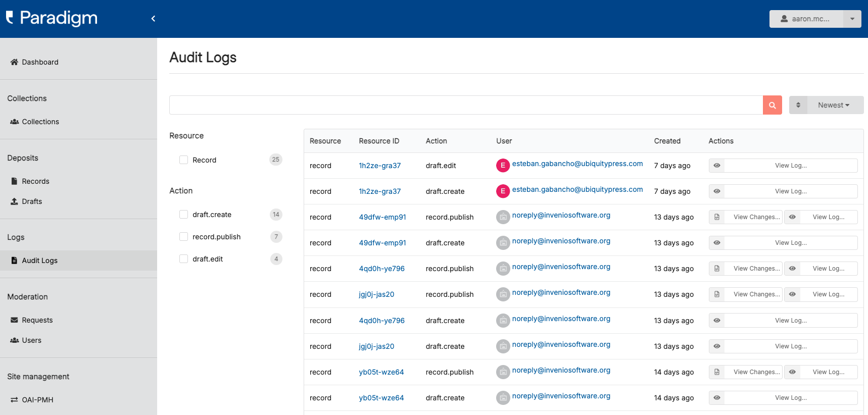
Task: Click the eye icon for record.publish yb05t-wze64
Action: [792, 372]
